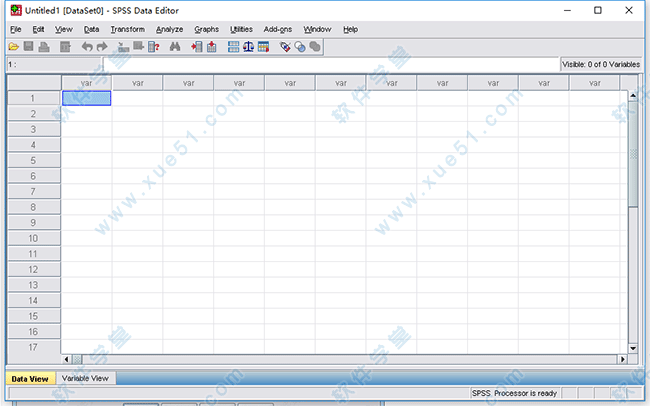Click the SPSS app icon in title bar
The width and height of the screenshot is (650, 406).
point(16,10)
